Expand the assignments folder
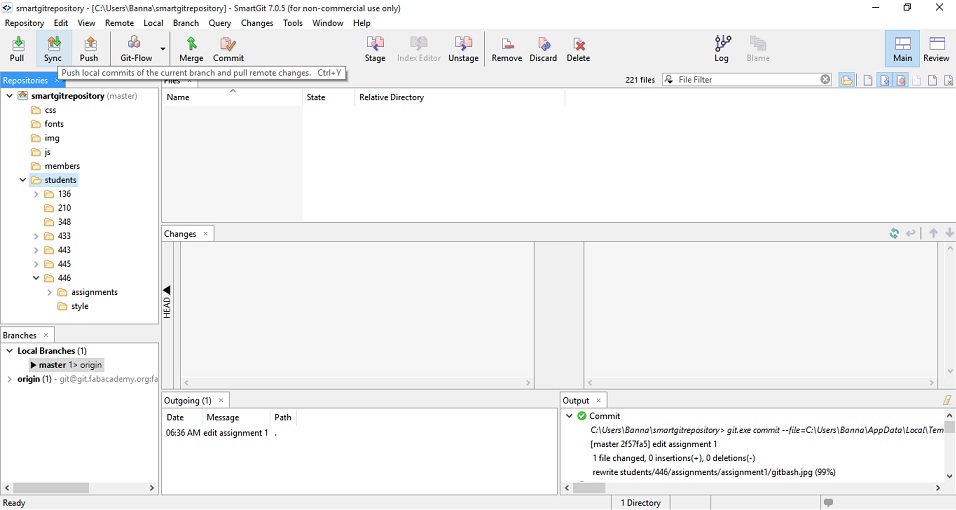 coord(49,292)
